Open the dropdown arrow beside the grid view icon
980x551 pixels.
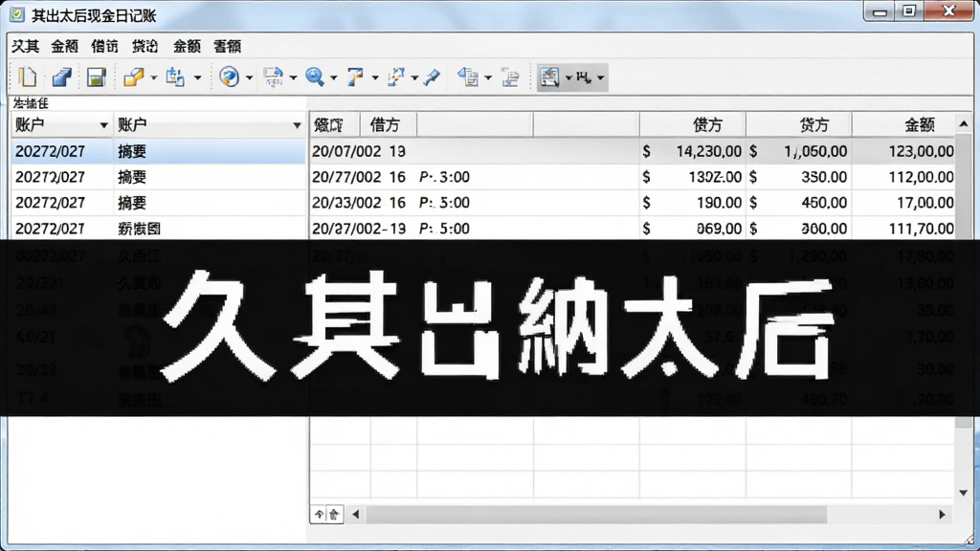pos(568,78)
